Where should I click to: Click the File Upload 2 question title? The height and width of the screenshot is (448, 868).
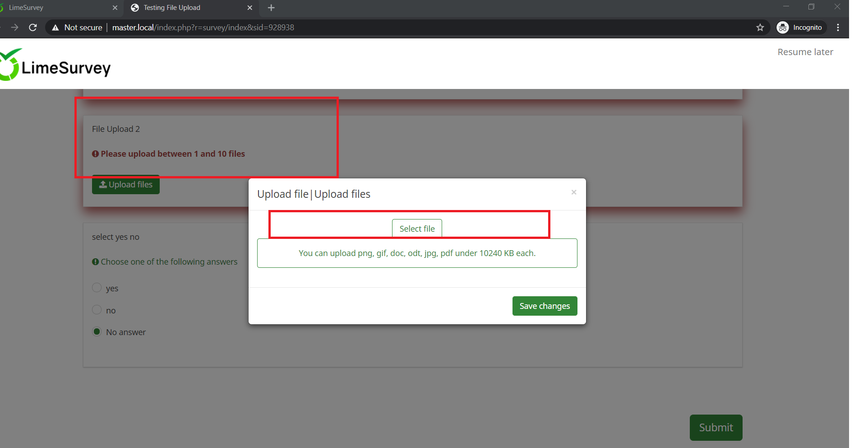[116, 129]
